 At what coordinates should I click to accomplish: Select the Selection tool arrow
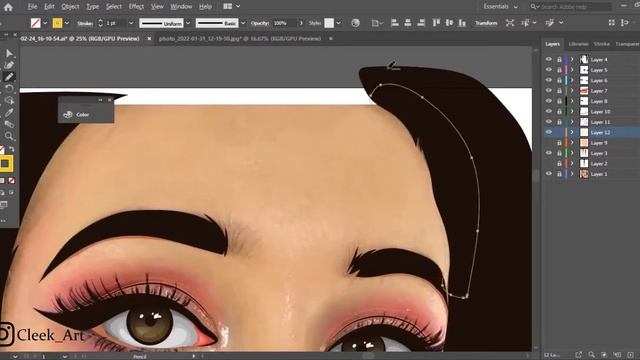9,53
